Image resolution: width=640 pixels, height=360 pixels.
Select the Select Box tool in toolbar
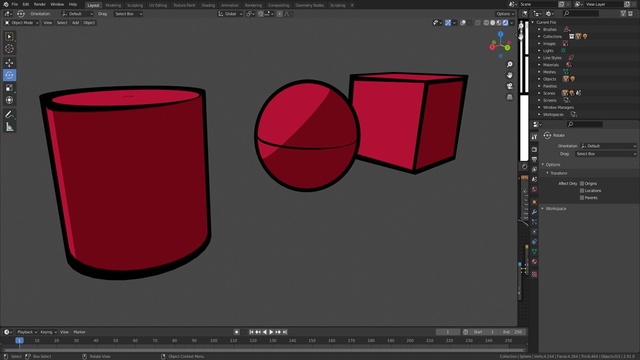click(x=9, y=37)
